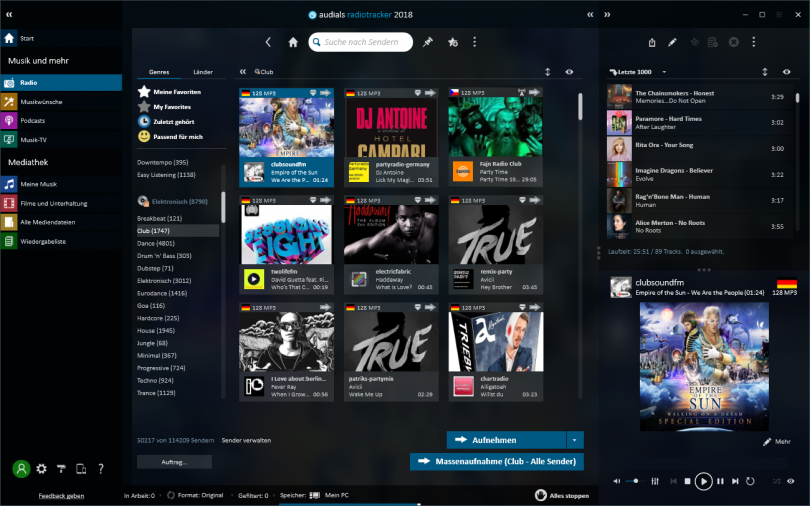
Task: Open Sender verwalten link
Action: tap(246, 440)
